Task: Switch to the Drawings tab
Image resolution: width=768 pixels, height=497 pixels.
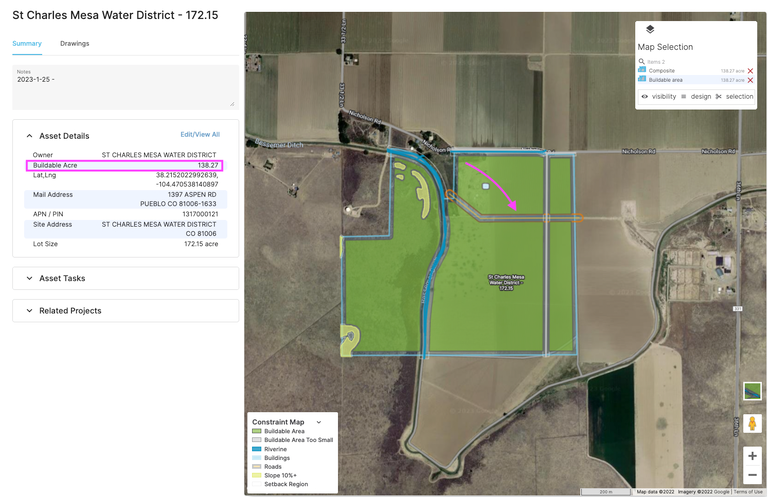Action: [x=74, y=44]
